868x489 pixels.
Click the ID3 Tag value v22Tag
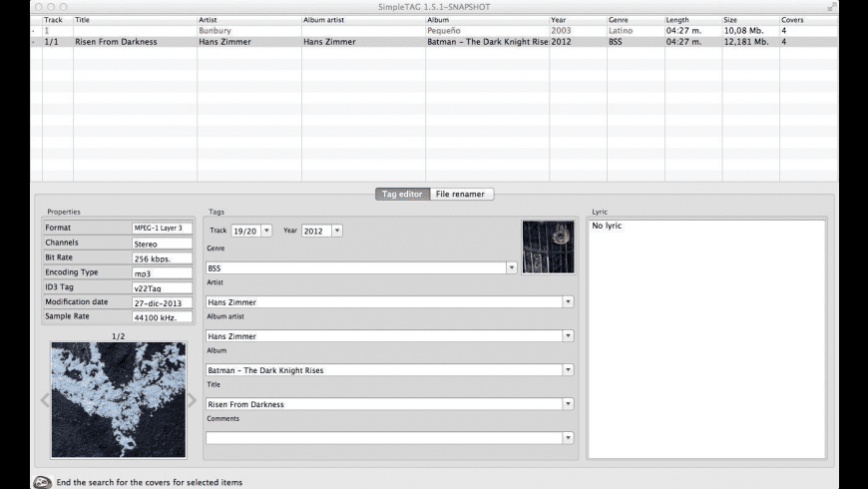(163, 288)
